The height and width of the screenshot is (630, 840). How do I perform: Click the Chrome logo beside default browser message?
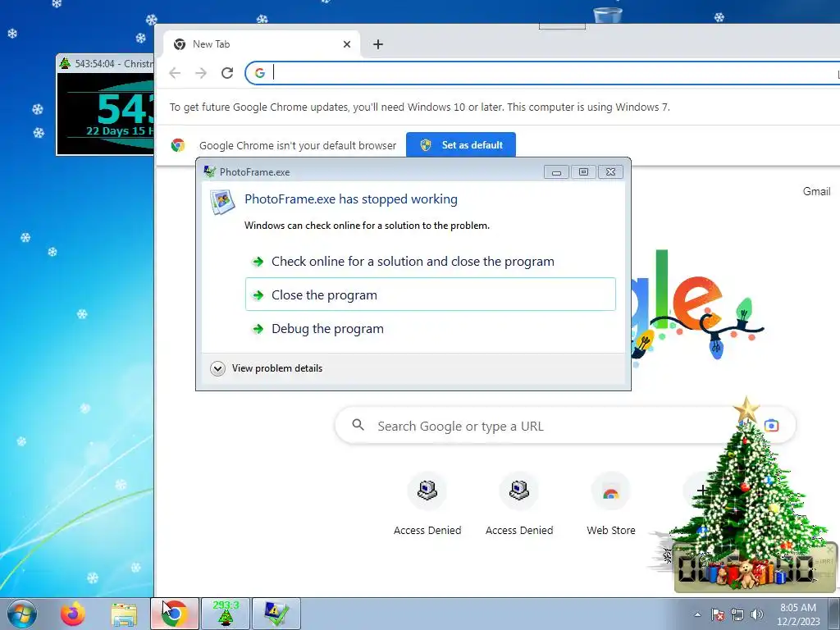coord(178,145)
